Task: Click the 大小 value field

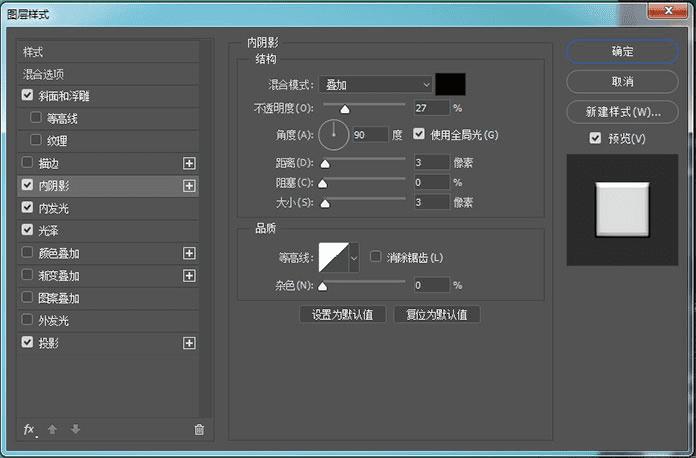Action: pos(432,202)
